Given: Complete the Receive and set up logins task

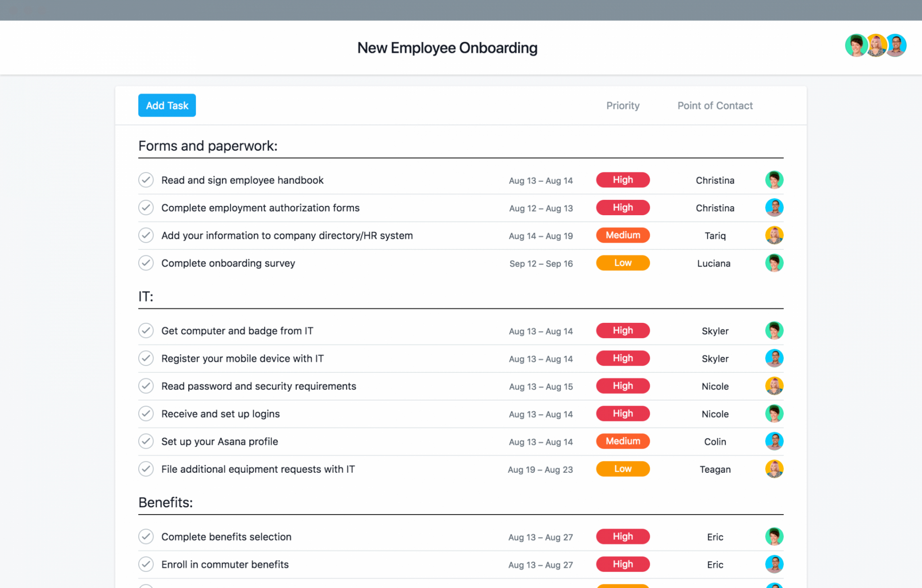Looking at the screenshot, I should [x=146, y=413].
